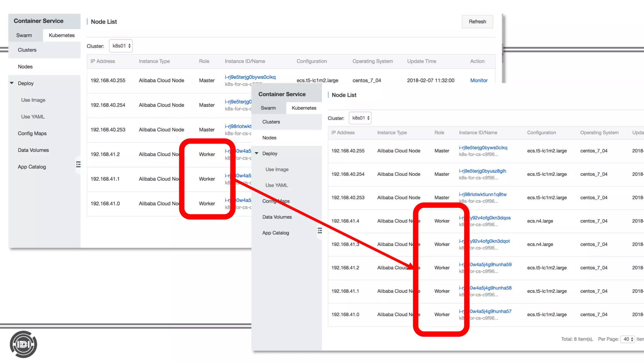Viewport: 644px width, 362px height.
Task: Open the k8s01 cluster dropdown in back window
Action: [121, 46]
